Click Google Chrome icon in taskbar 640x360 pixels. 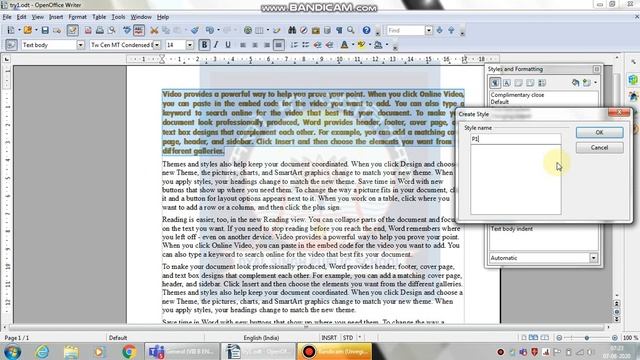click(x=129, y=351)
